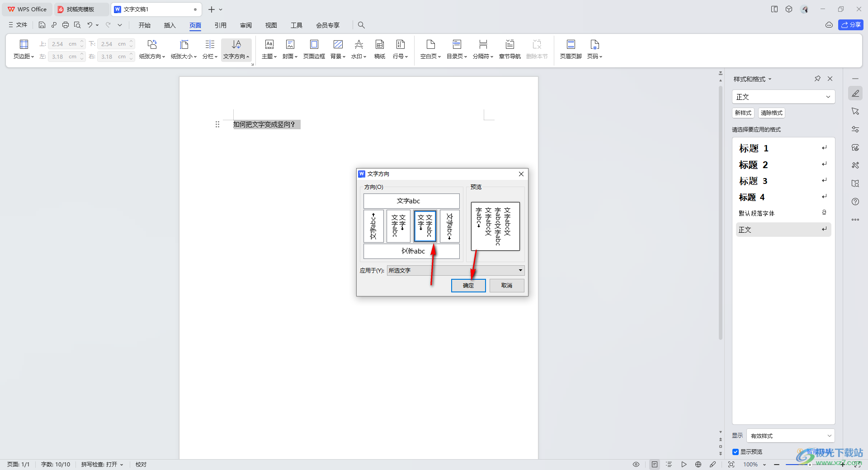Select the bottom rotated 文字abc direction option

(x=411, y=251)
